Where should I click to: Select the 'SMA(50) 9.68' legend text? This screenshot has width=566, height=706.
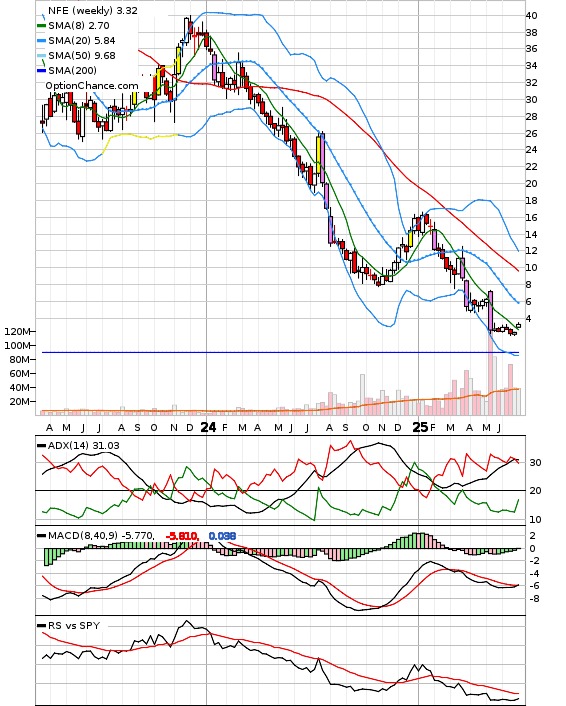[82, 55]
